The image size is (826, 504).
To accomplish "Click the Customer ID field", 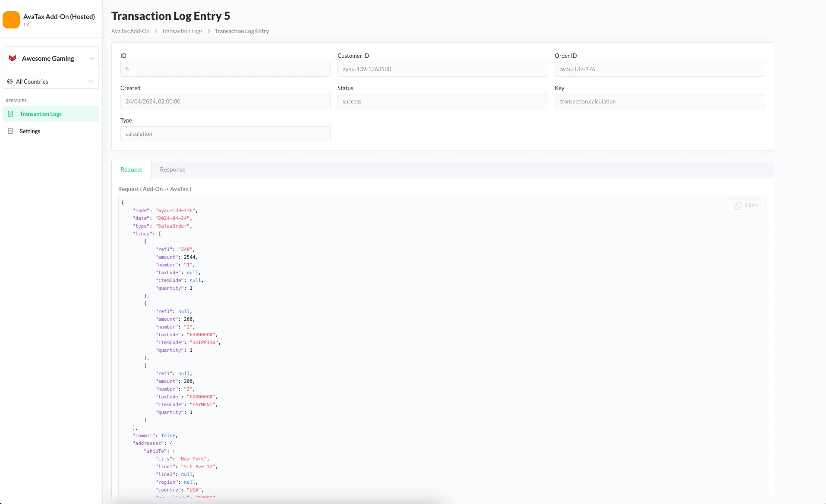I will pos(442,69).
